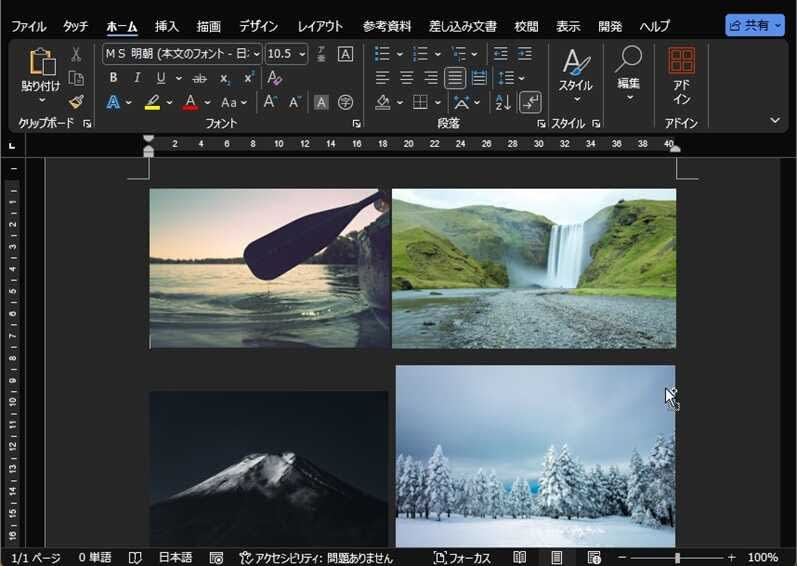Open the アドイン add-ins icon
The image size is (797, 566).
coord(681,75)
